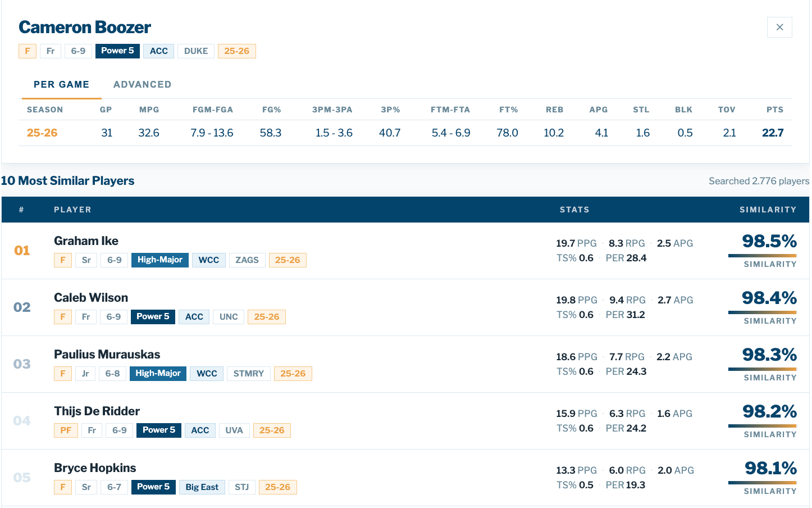The width and height of the screenshot is (812, 508).
Task: Select the Per Game tab
Action: click(x=61, y=84)
